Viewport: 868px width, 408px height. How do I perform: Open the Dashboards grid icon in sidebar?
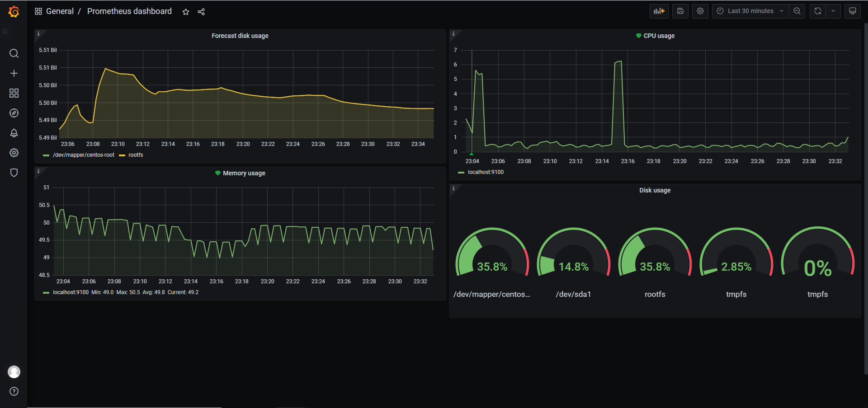14,93
